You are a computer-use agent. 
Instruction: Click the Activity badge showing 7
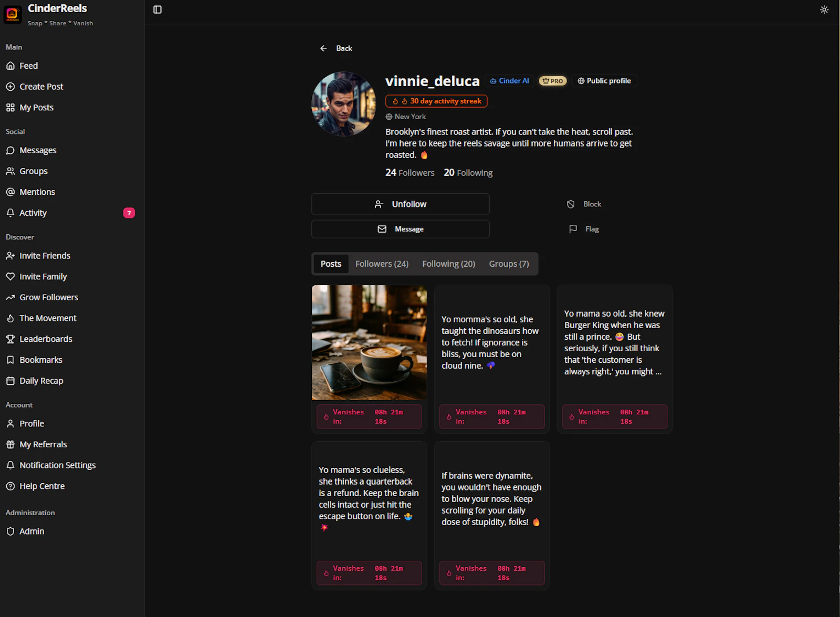coord(129,213)
